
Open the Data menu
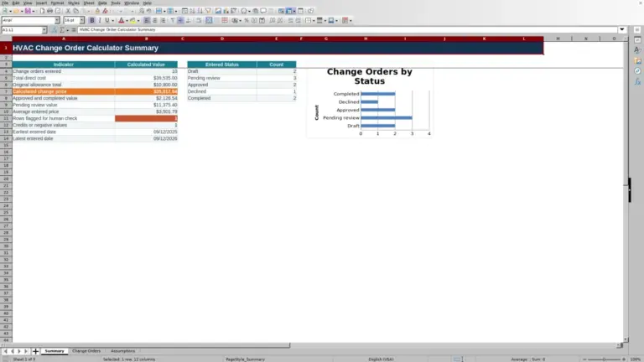[102, 3]
